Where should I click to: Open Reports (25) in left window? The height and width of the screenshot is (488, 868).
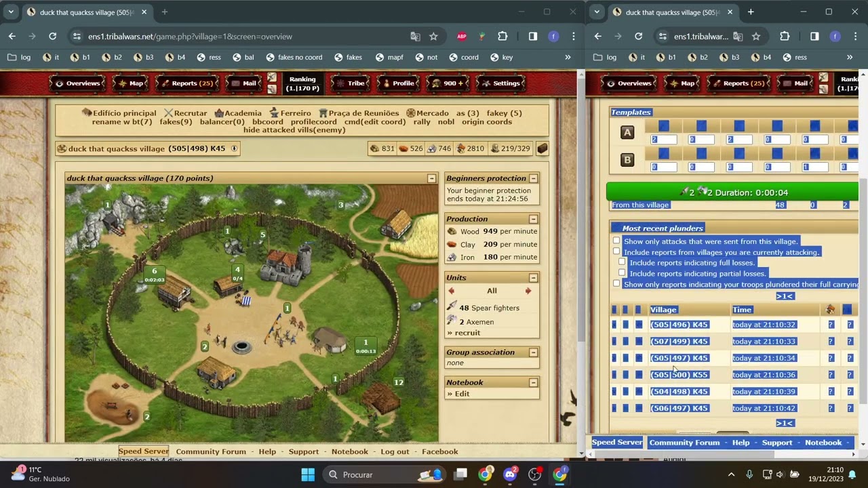pyautogui.click(x=187, y=83)
